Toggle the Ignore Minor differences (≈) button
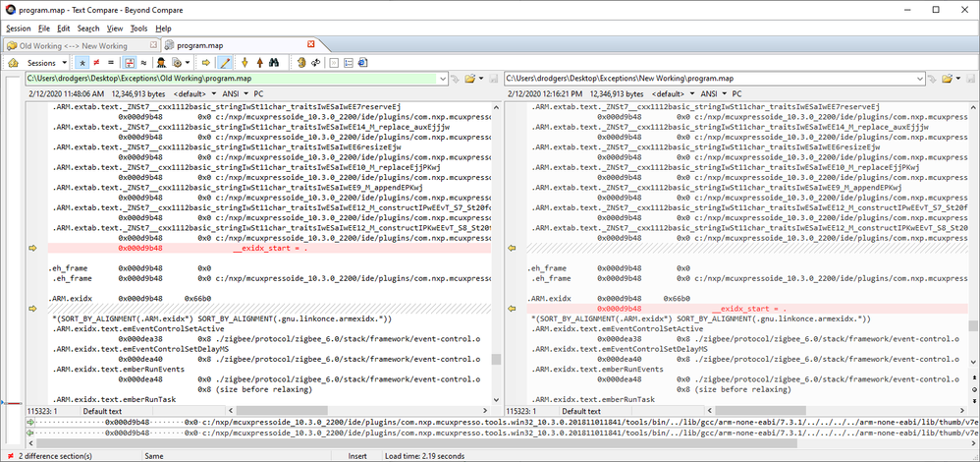The width and height of the screenshot is (980, 462). tap(143, 63)
